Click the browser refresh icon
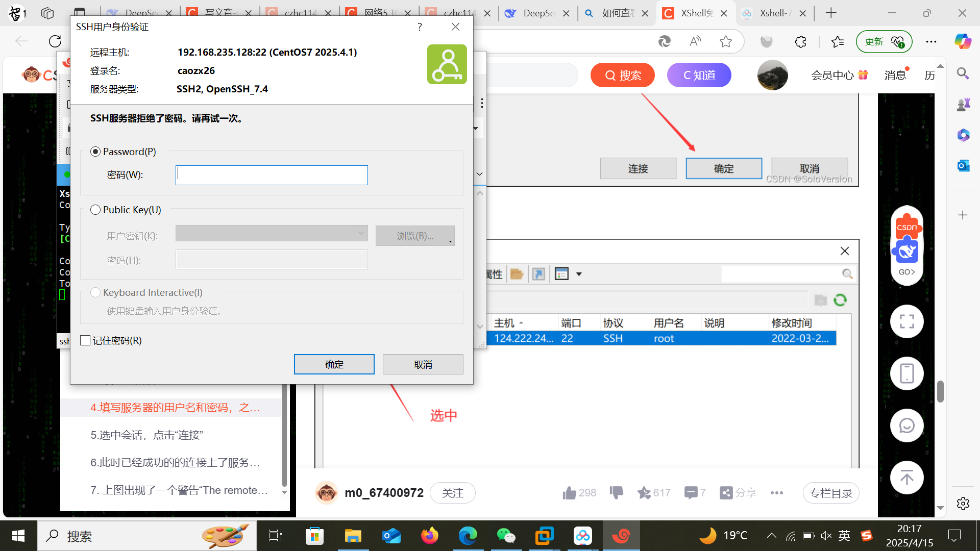 tap(55, 41)
